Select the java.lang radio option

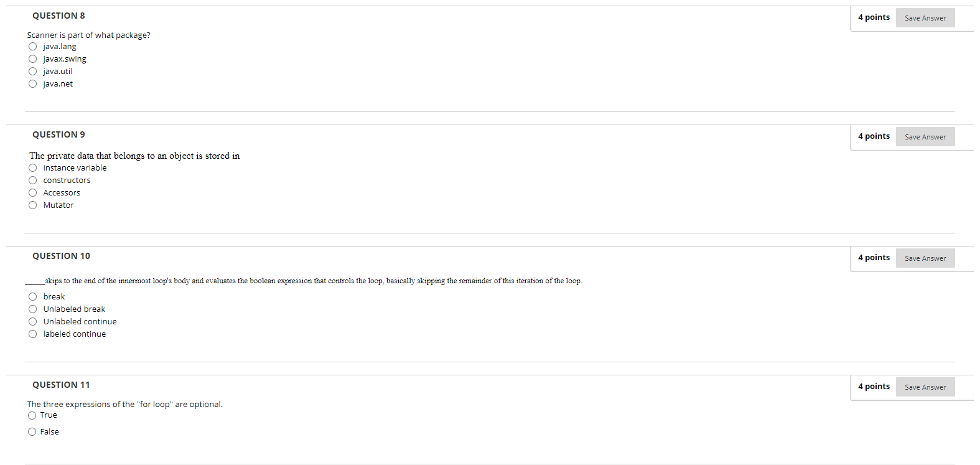pos(32,47)
